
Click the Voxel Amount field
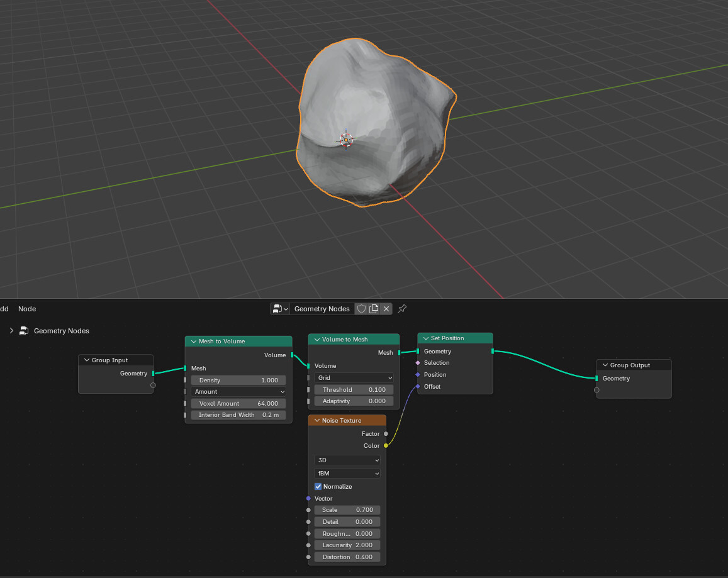click(238, 403)
